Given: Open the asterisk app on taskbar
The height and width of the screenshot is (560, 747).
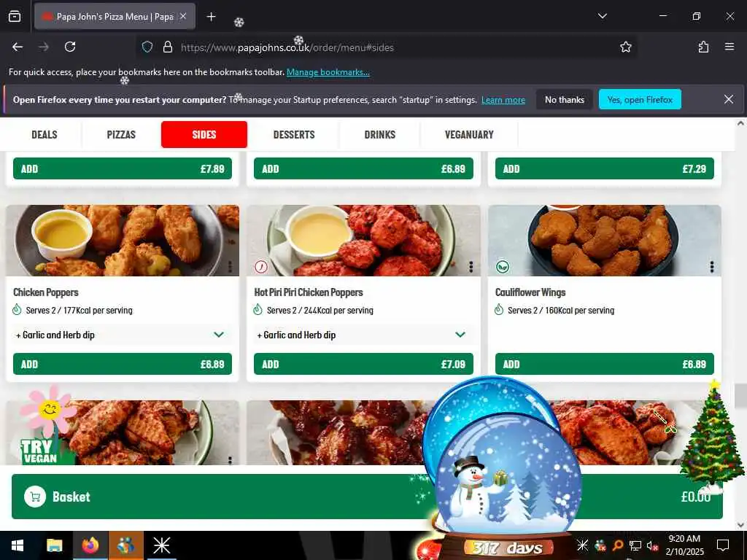Looking at the screenshot, I should coord(161,545).
